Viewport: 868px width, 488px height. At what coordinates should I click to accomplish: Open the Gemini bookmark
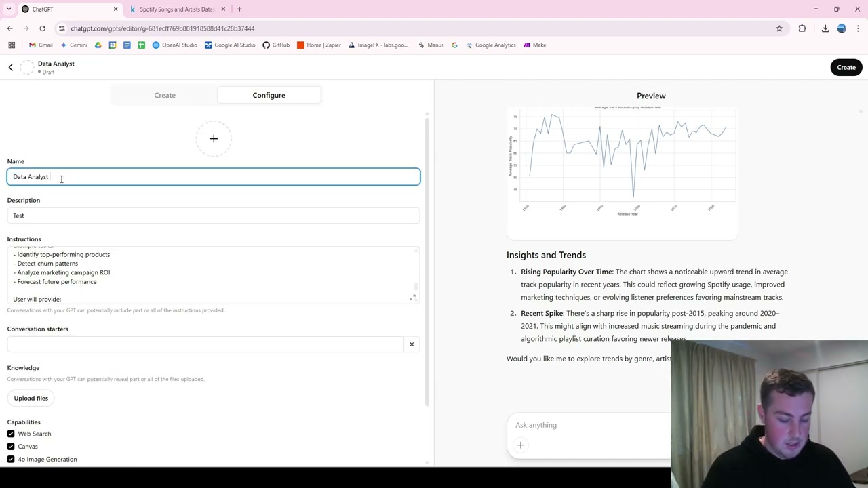pos(73,45)
